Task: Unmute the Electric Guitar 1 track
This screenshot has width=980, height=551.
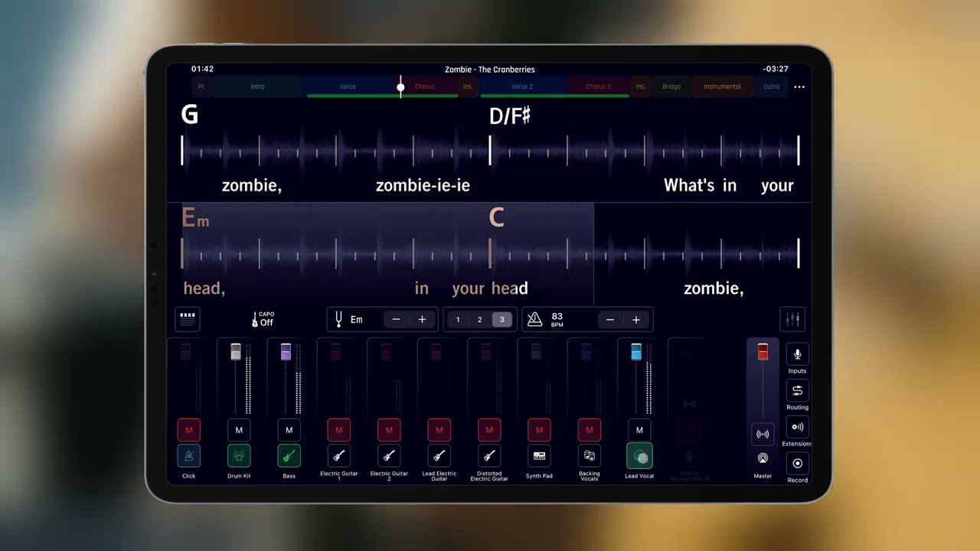Action: click(x=339, y=430)
